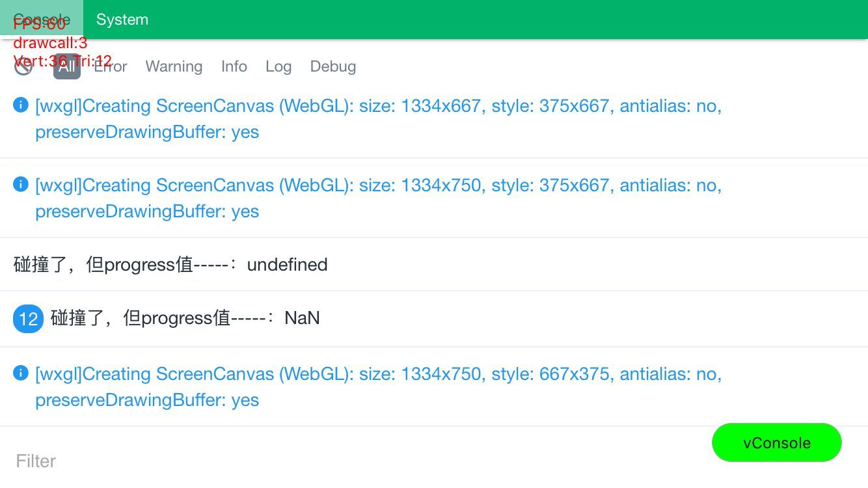Image resolution: width=868 pixels, height=488 pixels.
Task: Filter logs by Debug level
Action: point(333,66)
